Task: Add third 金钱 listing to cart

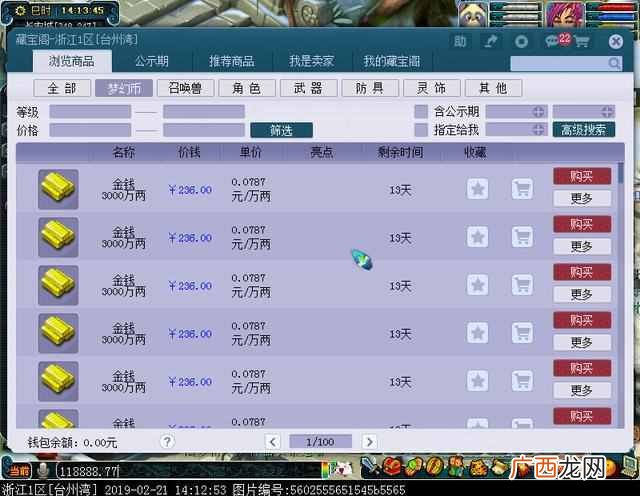Action: coord(522,285)
